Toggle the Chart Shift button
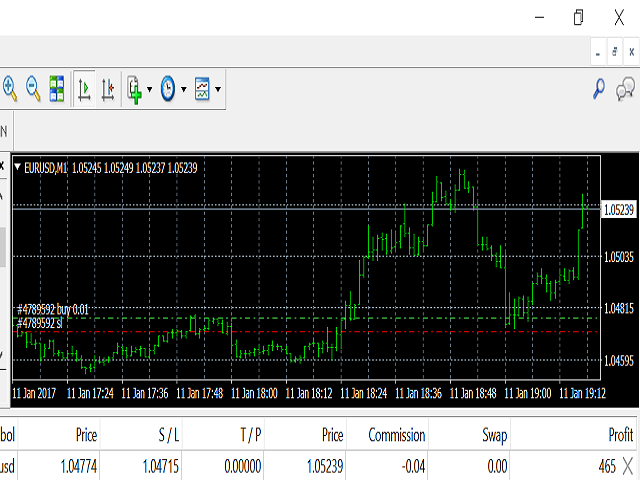Image resolution: width=640 pixels, height=480 pixels. (x=108, y=89)
